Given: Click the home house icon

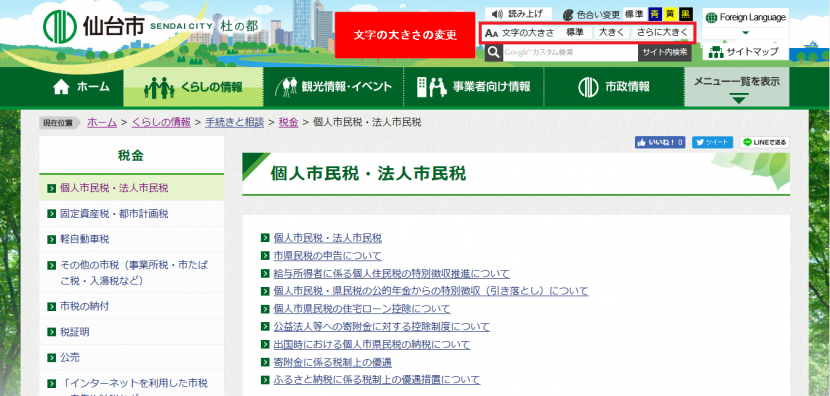Looking at the screenshot, I should click(61, 87).
